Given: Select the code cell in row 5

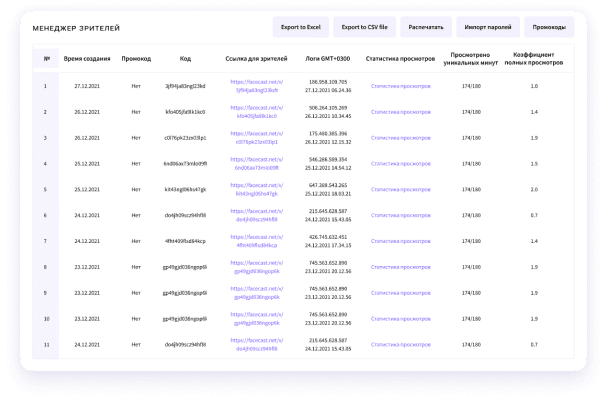Looking at the screenshot, I should [x=184, y=189].
